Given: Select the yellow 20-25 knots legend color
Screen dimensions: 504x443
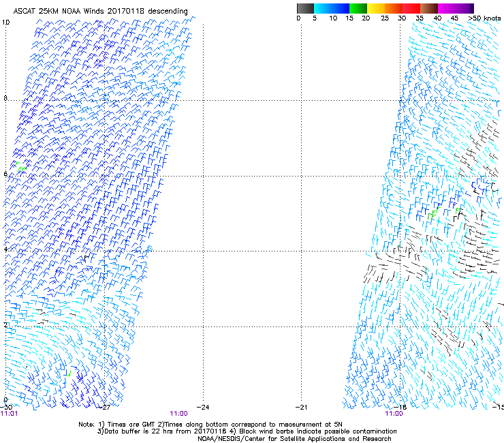Looking at the screenshot, I should click(x=376, y=8).
